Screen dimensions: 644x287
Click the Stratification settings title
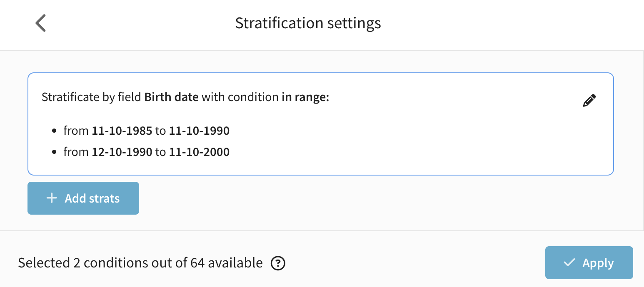coord(308,23)
